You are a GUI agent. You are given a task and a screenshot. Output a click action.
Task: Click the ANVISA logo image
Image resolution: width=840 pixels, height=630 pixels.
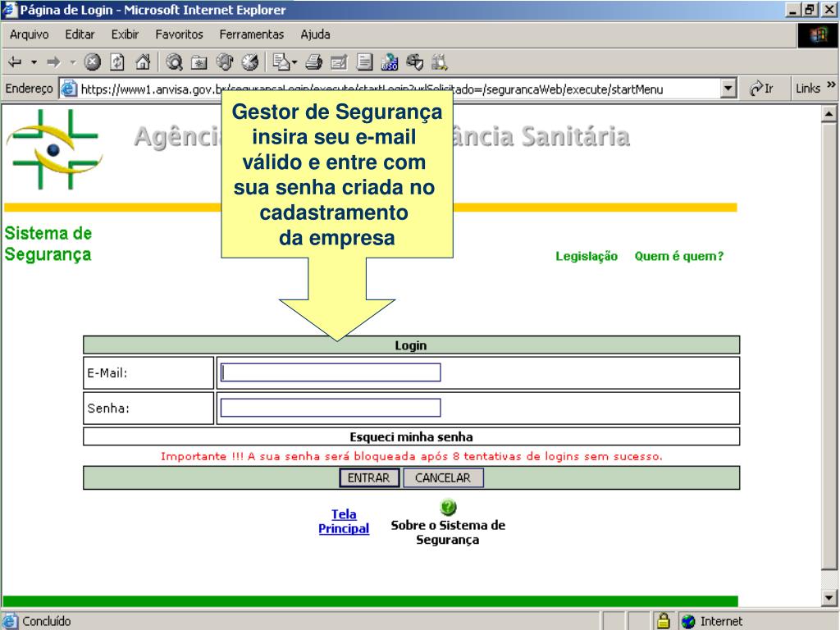coord(53,149)
